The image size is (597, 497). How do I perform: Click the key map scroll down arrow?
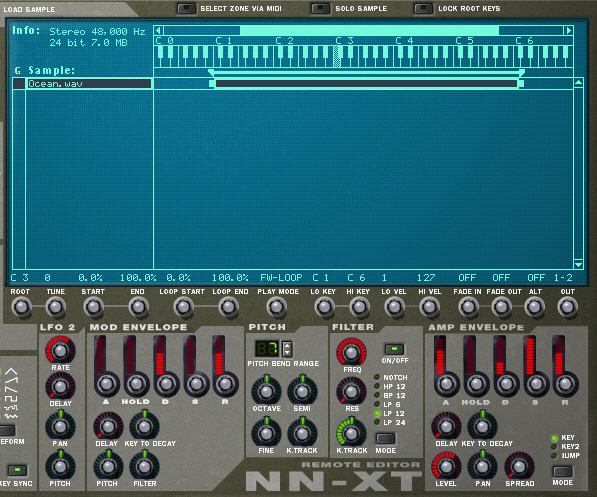578,264
